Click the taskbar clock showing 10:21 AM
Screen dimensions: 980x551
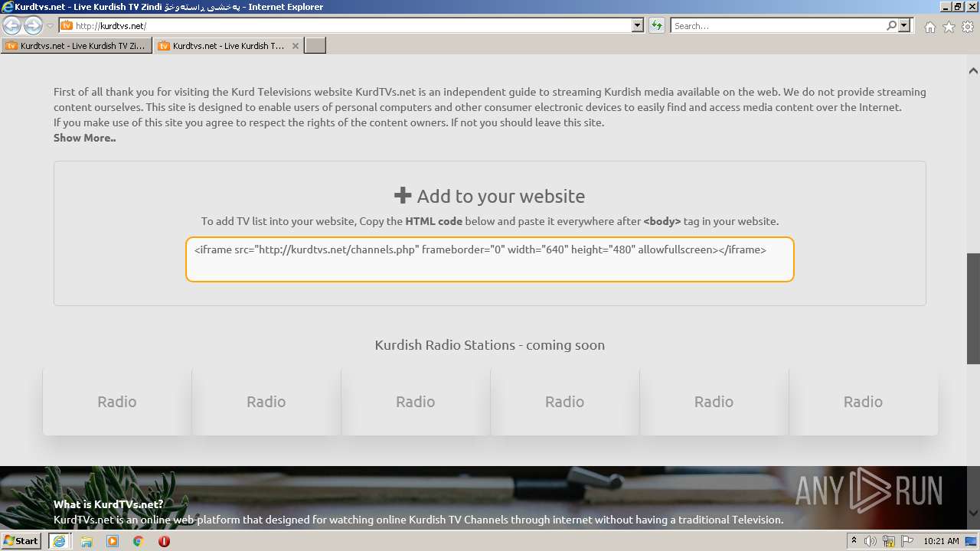pyautogui.click(x=941, y=541)
